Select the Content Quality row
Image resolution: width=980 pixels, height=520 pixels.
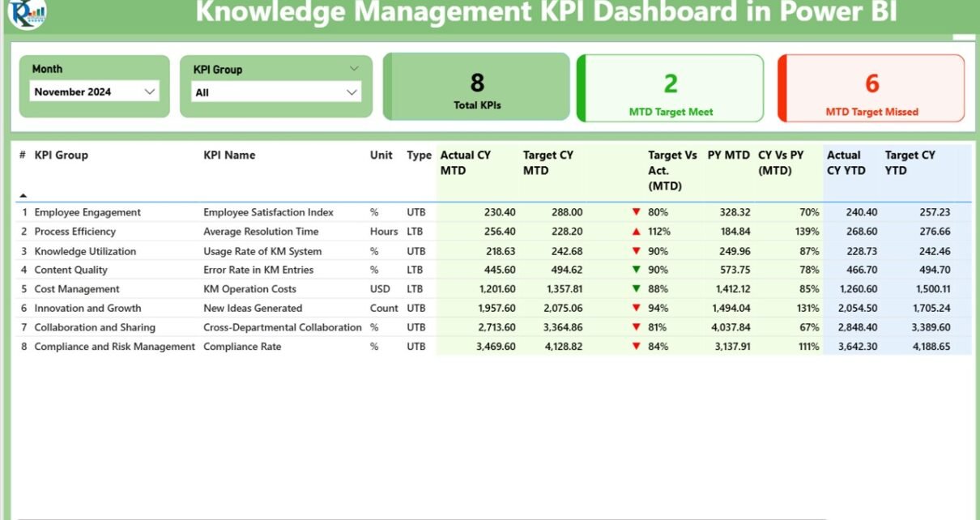tap(494, 270)
